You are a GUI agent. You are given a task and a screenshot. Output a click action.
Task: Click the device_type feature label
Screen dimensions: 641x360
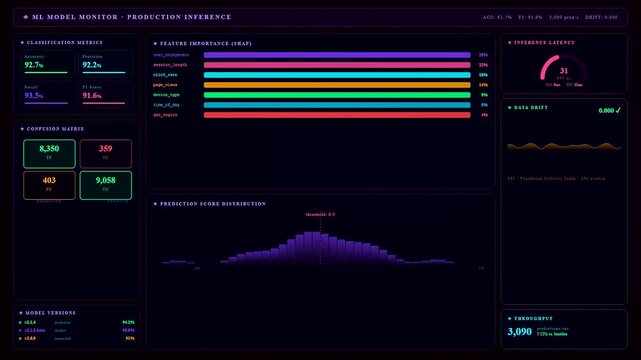[166, 95]
